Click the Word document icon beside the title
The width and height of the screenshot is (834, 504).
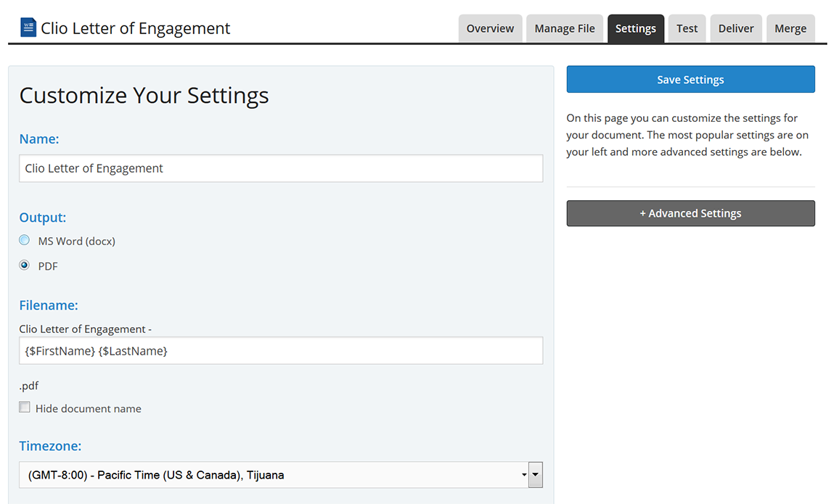(x=28, y=28)
